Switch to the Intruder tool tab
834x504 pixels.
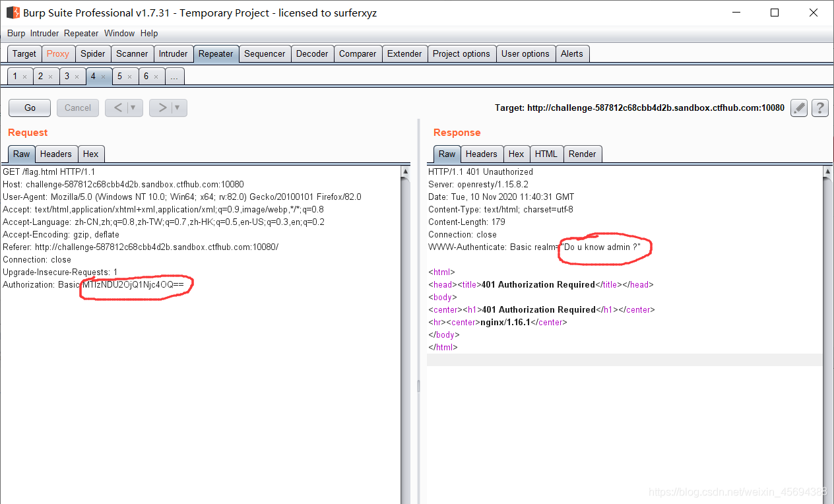(174, 54)
